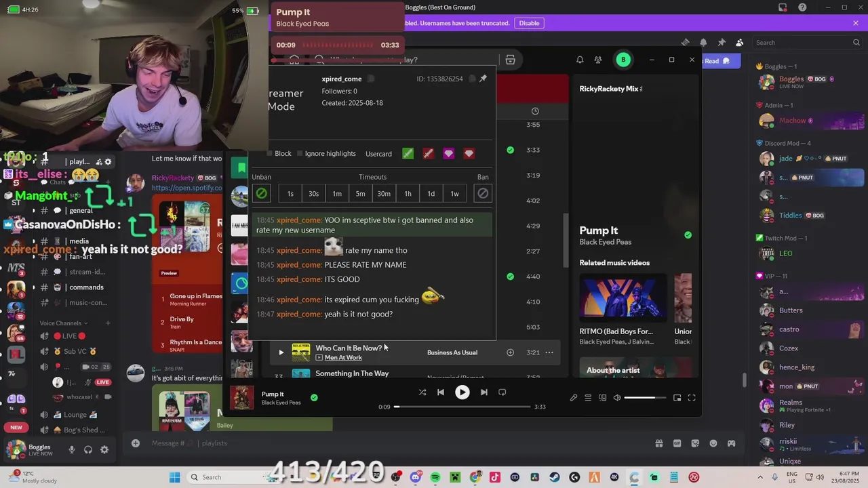
Task: Click Discord Search field
Action: coord(807,43)
